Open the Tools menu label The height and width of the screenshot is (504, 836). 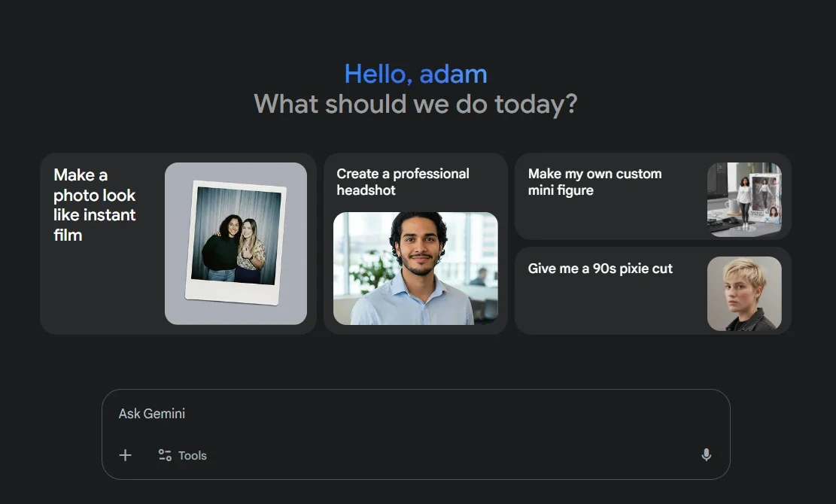pos(193,456)
